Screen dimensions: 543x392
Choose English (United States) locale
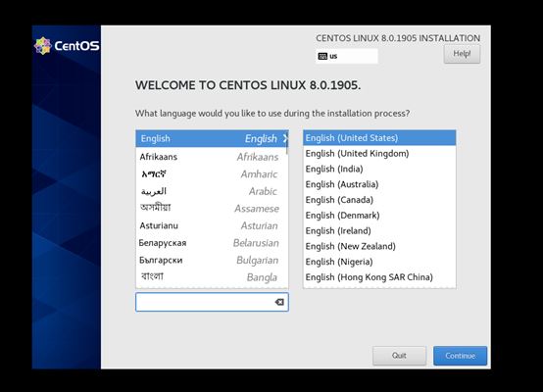point(379,138)
